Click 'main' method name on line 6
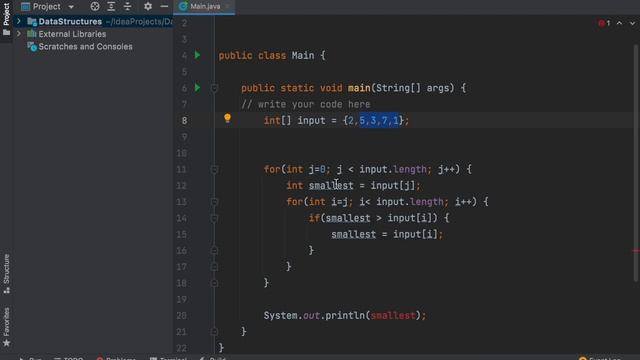 click(359, 88)
